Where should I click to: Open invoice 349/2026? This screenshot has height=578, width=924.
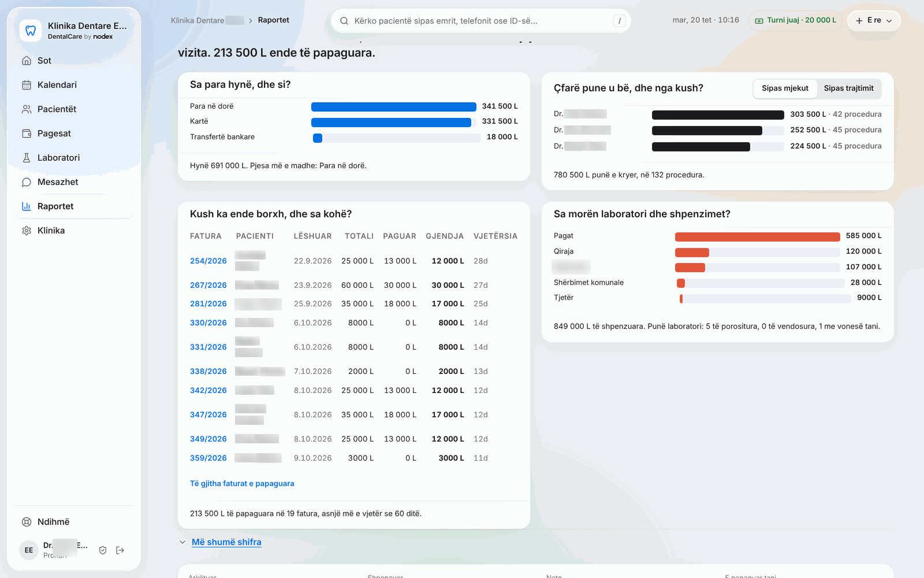click(x=208, y=439)
